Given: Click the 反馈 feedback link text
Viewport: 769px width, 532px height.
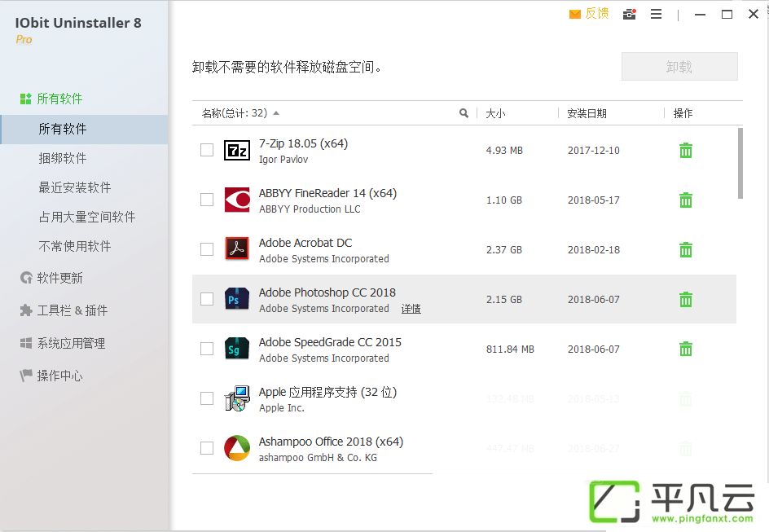Looking at the screenshot, I should click(597, 14).
